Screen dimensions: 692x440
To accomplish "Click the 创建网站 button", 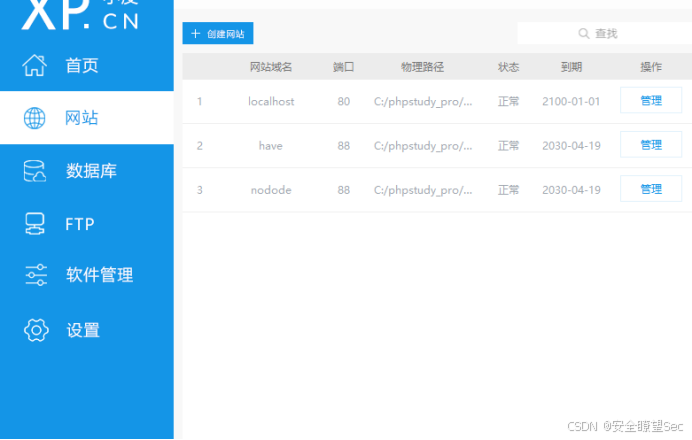I will 218,34.
